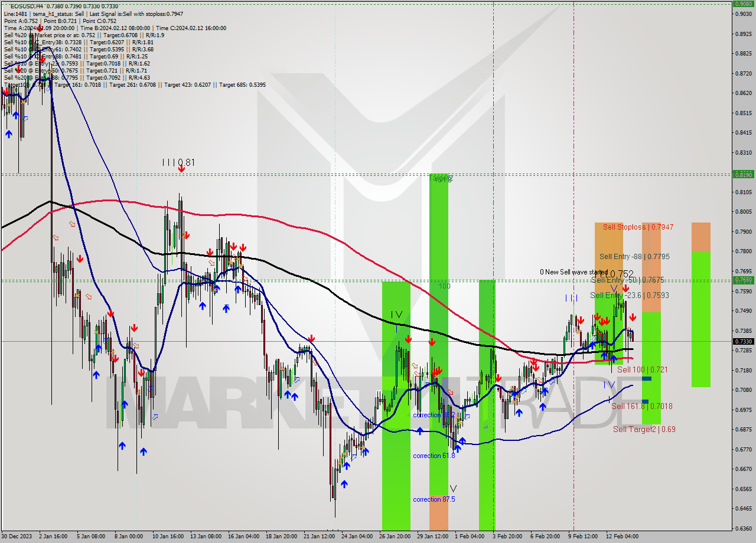The image size is (756, 543).
Task: Select the current price tag 0.7330
Action: [x=743, y=341]
